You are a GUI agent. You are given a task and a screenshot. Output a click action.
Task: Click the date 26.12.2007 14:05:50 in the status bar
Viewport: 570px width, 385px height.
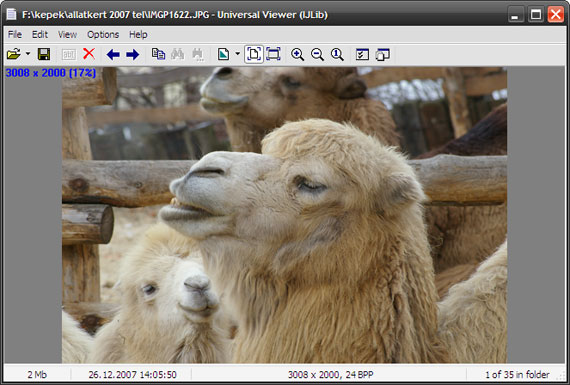point(132,374)
